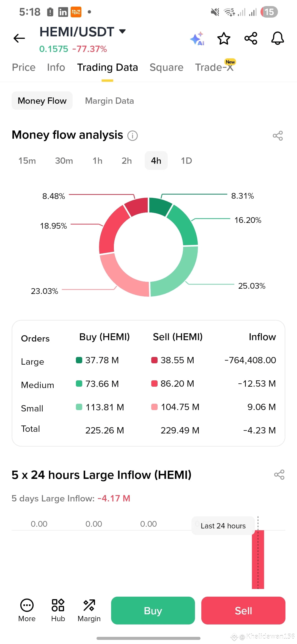The width and height of the screenshot is (297, 644).
Task: Tap the Last 24 hours tooltip label
Action: 223,526
